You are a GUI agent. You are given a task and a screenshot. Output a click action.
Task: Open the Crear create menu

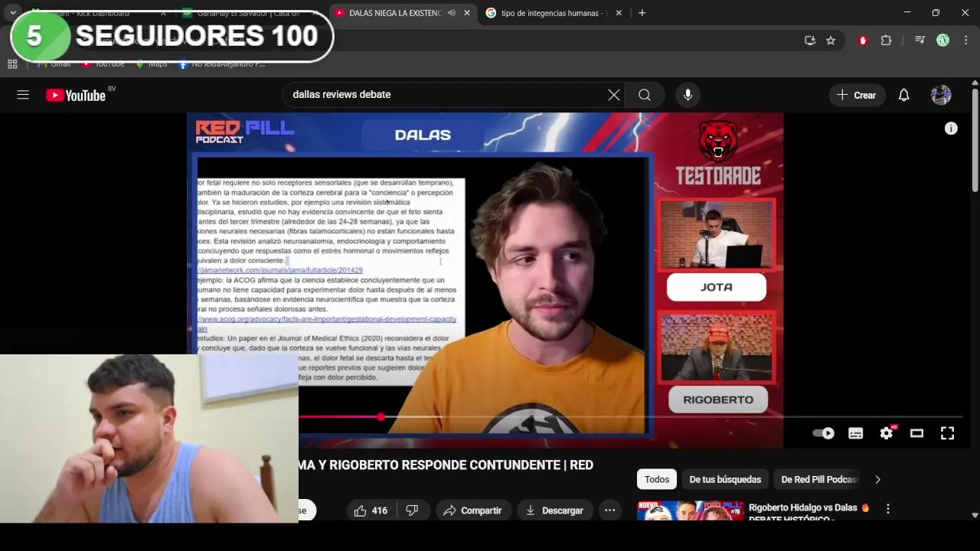coord(856,95)
